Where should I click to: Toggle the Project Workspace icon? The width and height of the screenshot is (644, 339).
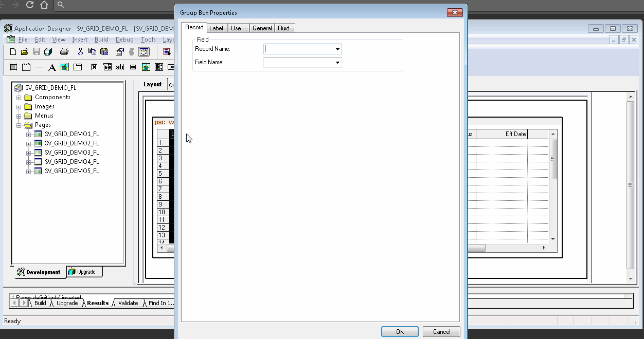point(144,51)
